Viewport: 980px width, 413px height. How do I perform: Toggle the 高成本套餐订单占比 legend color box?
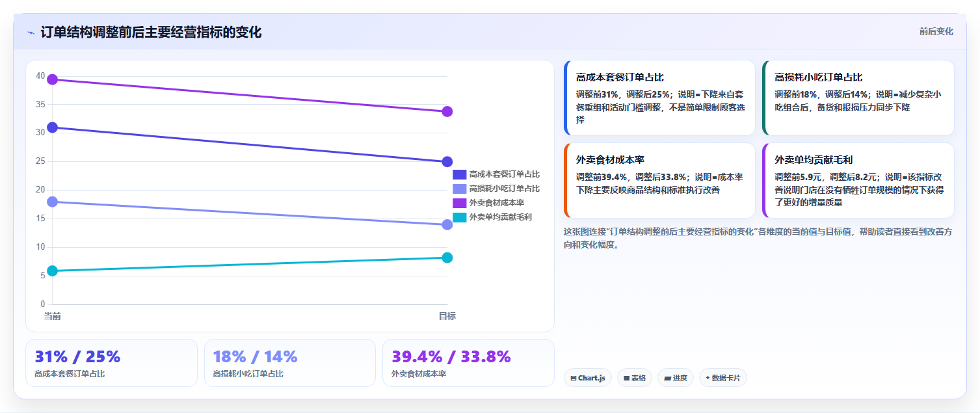460,174
